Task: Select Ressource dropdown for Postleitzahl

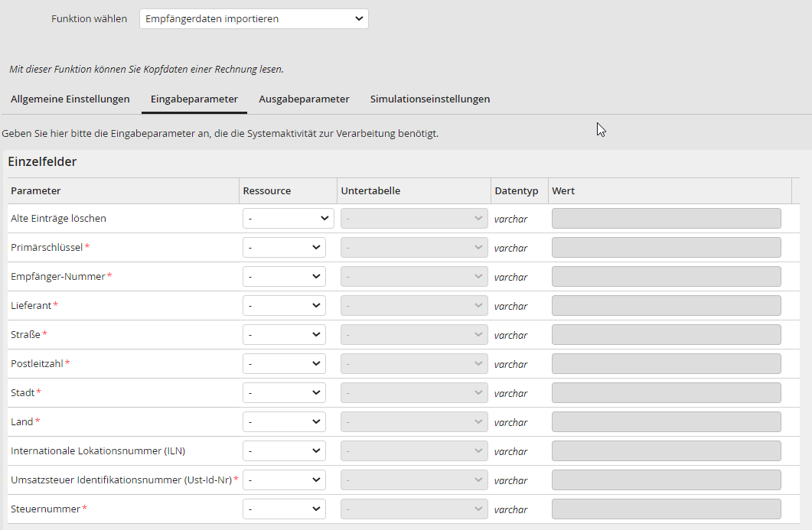Action: [x=284, y=364]
